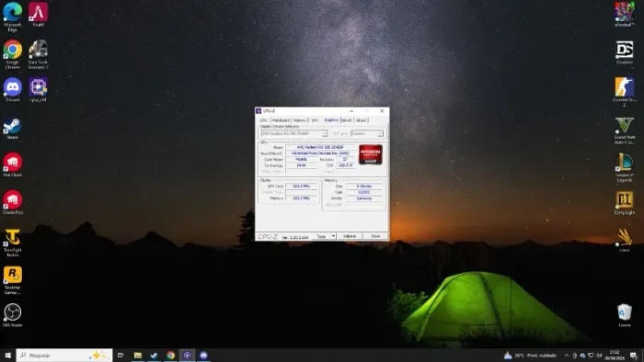Screen dimensions: 644x362
Task: Select the Graphics tab
Action: (x=331, y=119)
